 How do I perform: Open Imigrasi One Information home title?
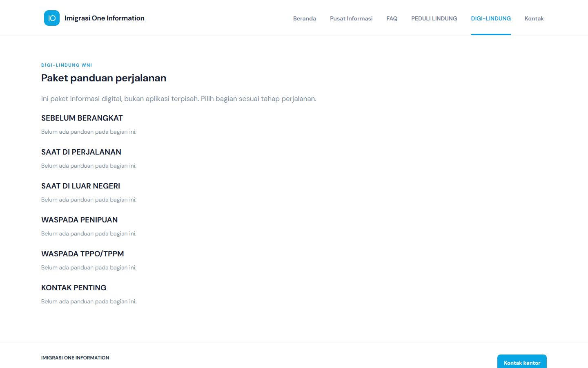(x=105, y=18)
